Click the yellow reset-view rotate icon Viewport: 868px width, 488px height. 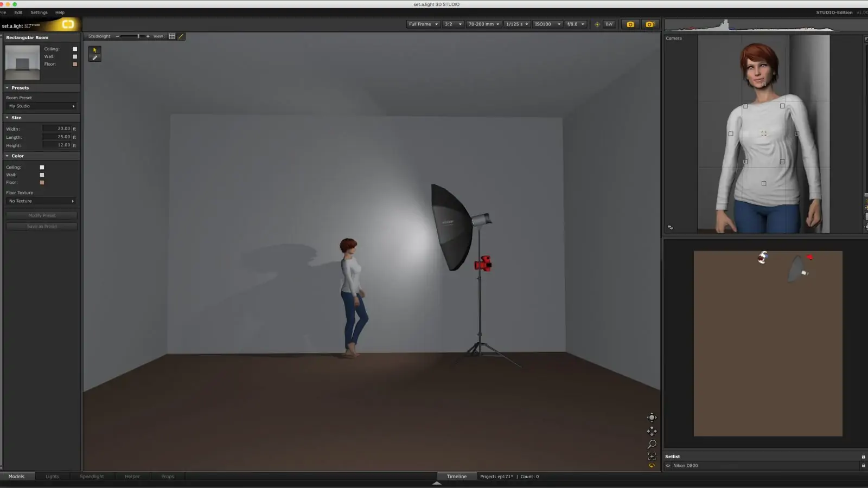[652, 465]
